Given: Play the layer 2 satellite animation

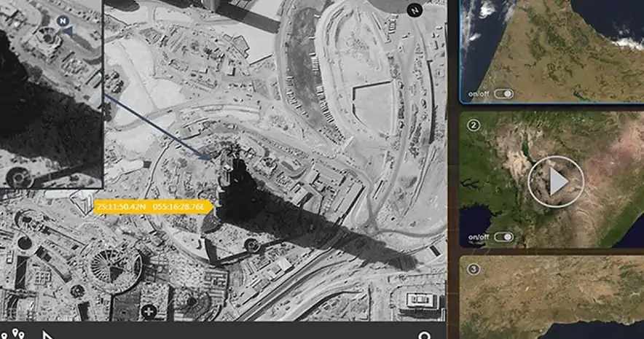Looking at the screenshot, I should tap(556, 182).
